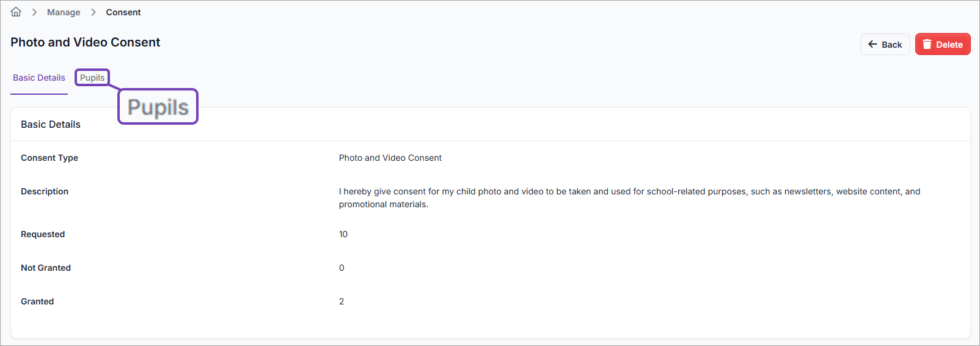Click the trash icon on Delete button
This screenshot has height=346, width=980.
tap(927, 44)
